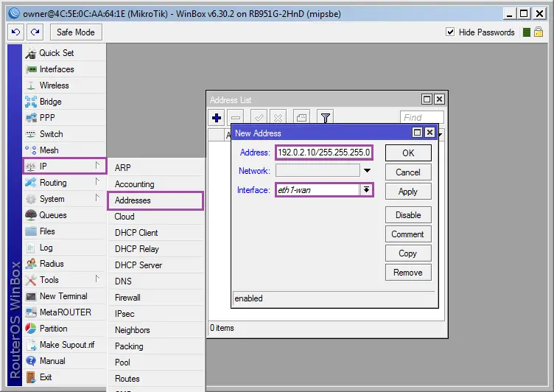Expand the Tools submenu arrow

(x=97, y=279)
